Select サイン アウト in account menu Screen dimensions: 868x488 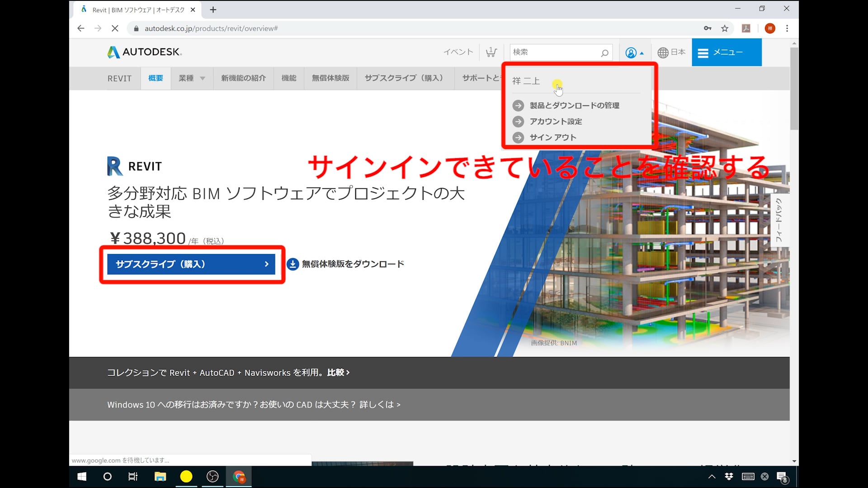point(552,137)
